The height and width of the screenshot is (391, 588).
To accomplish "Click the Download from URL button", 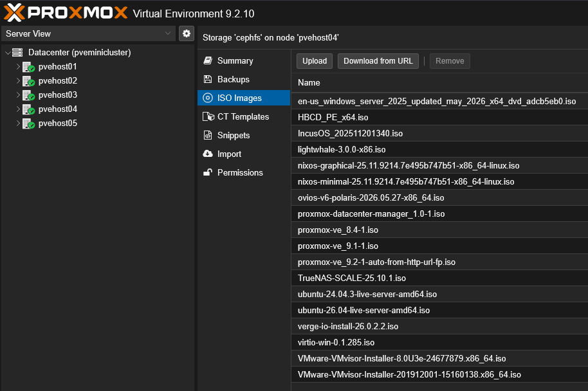I will (x=378, y=61).
